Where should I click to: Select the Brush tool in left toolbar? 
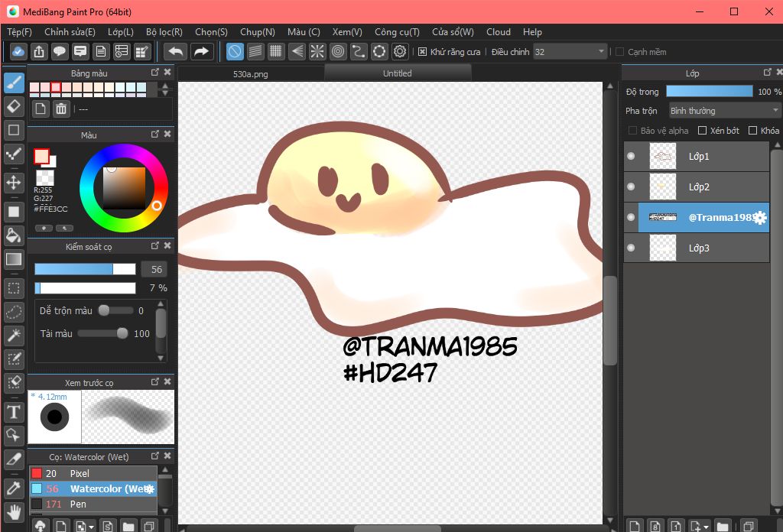click(x=14, y=83)
